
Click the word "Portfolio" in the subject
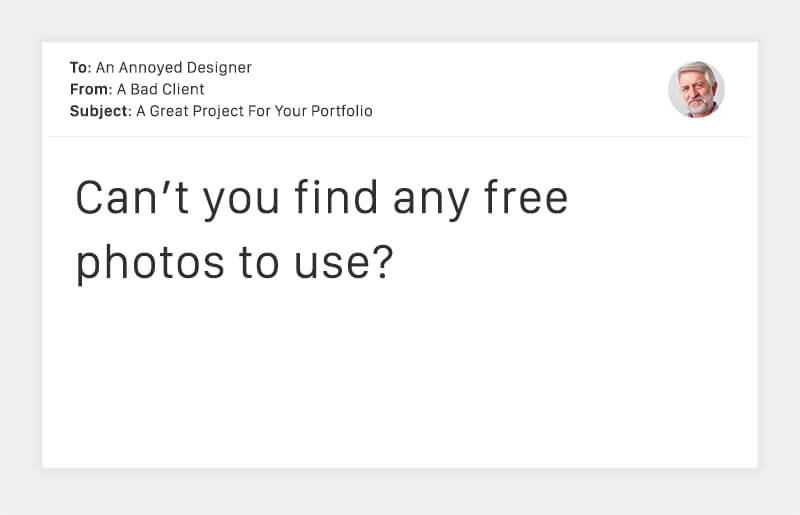click(340, 111)
